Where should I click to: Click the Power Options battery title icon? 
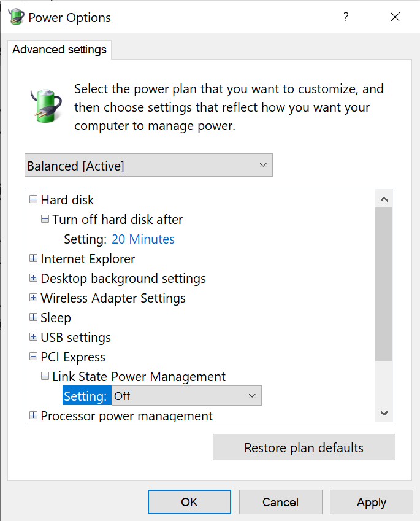point(17,17)
